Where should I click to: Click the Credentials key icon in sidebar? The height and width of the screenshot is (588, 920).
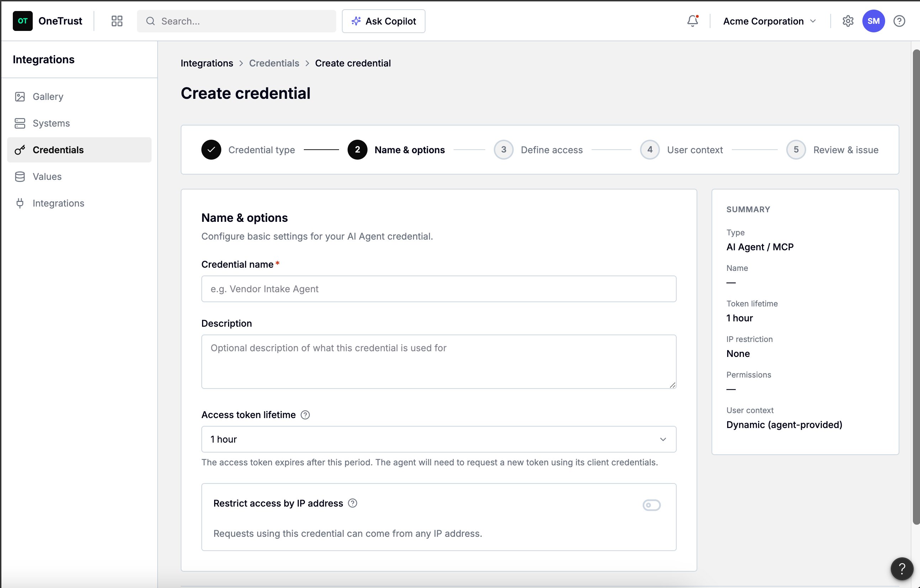point(20,150)
